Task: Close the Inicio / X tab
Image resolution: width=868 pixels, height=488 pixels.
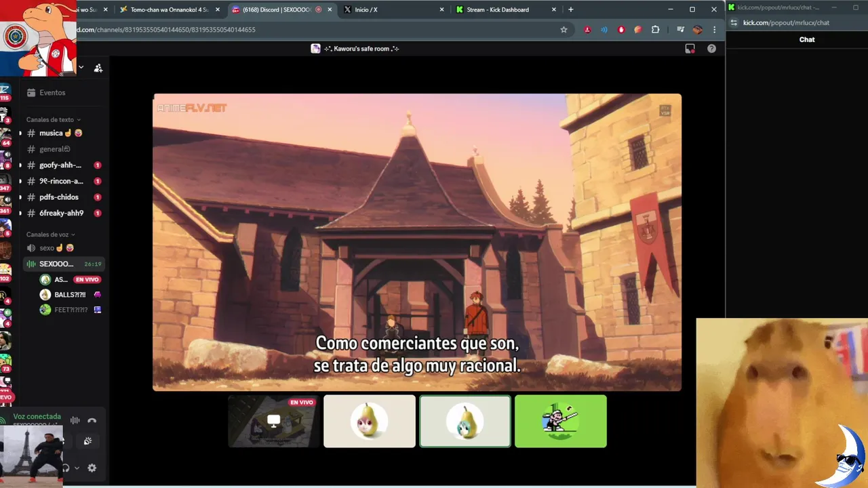Action: 442,9
